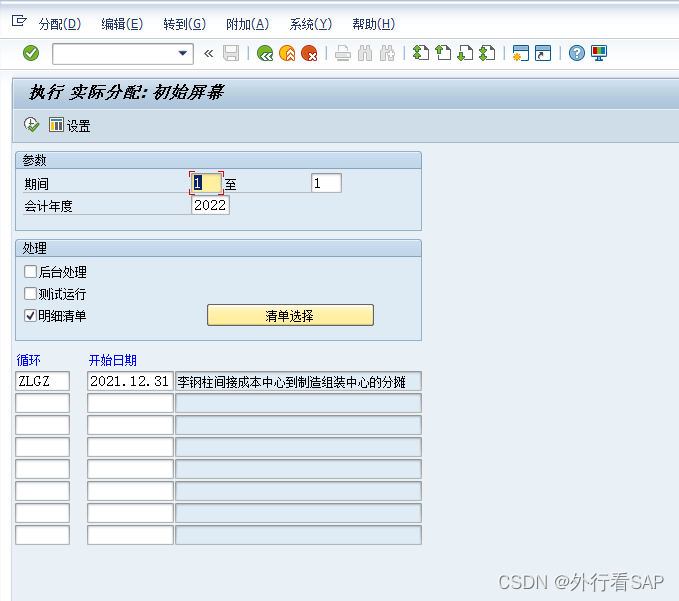679x601 pixels.
Task: Go to Previous Page icon
Action: point(443,53)
